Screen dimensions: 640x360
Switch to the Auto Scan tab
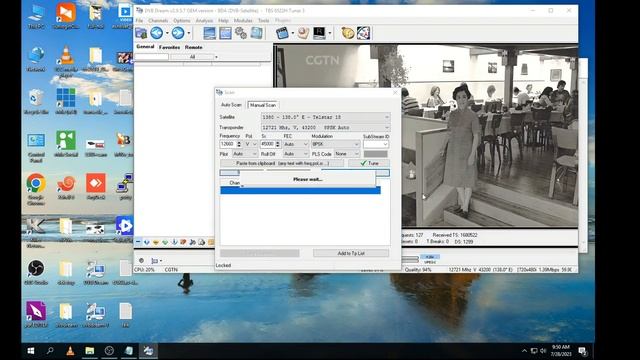(231, 105)
